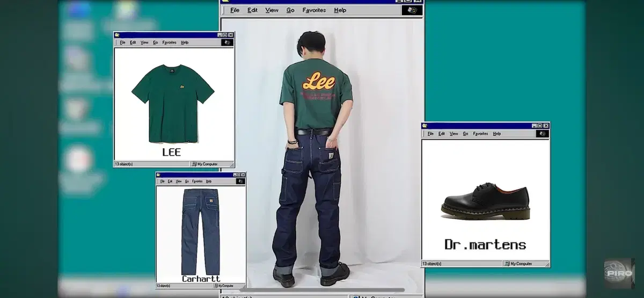
Task: Open Edit menu in the center main window
Action: coord(253,10)
